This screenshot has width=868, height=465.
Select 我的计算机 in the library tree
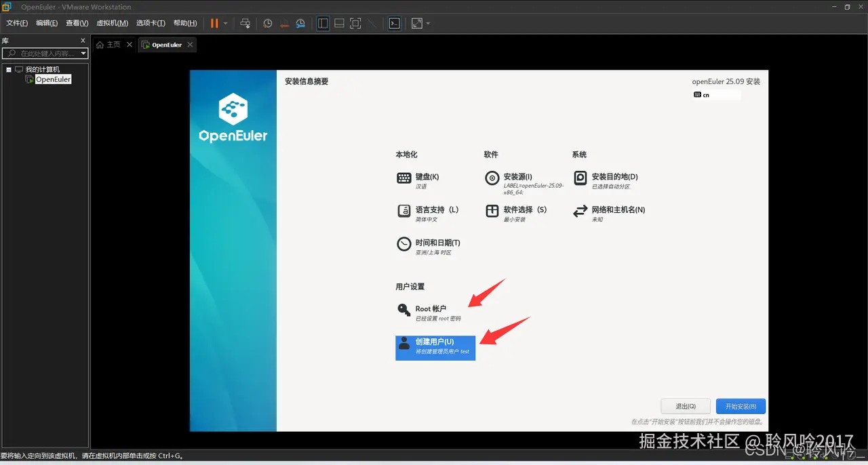tap(43, 69)
